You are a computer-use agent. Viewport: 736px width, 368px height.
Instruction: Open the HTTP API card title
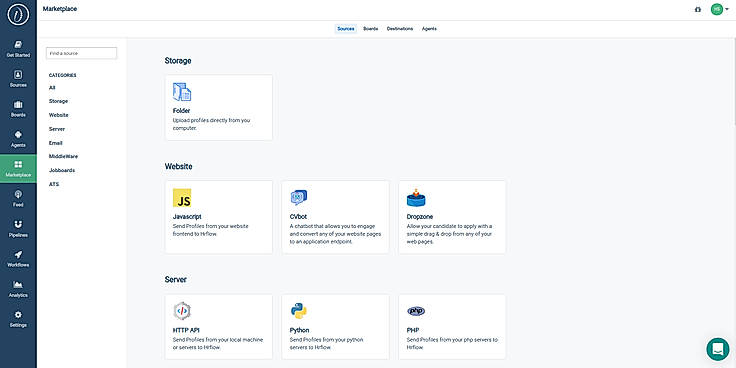coord(186,330)
